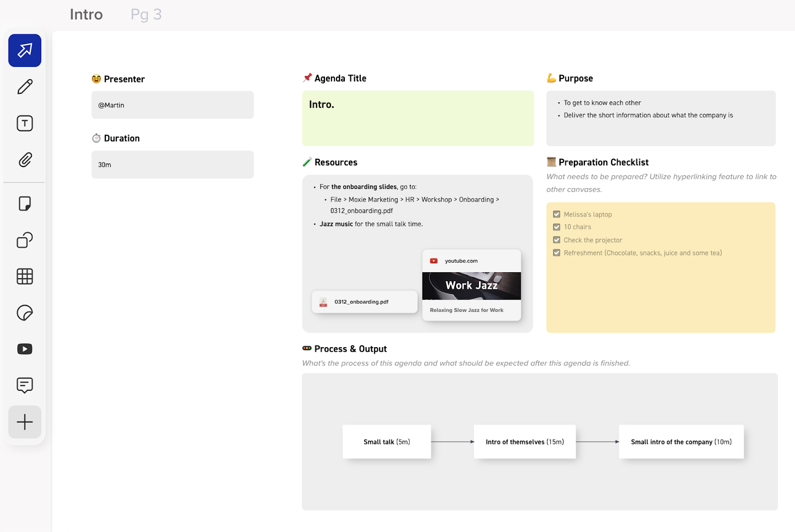Select the arrow pointer tool

tap(25, 50)
